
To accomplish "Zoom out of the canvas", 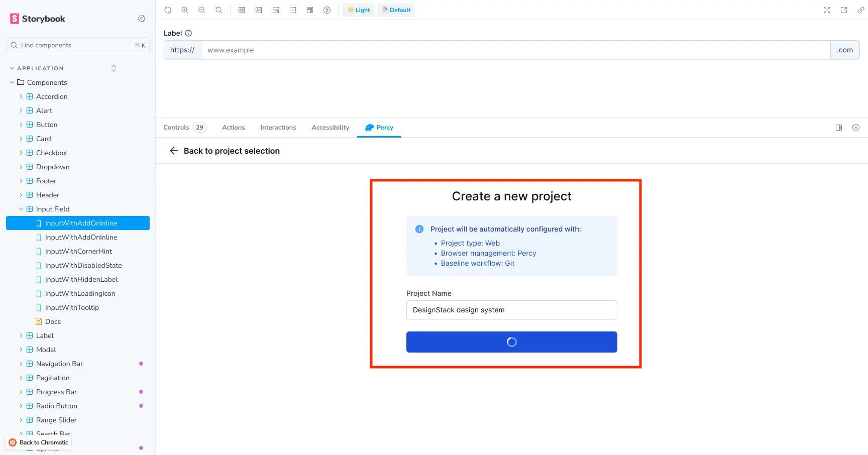I will (201, 10).
